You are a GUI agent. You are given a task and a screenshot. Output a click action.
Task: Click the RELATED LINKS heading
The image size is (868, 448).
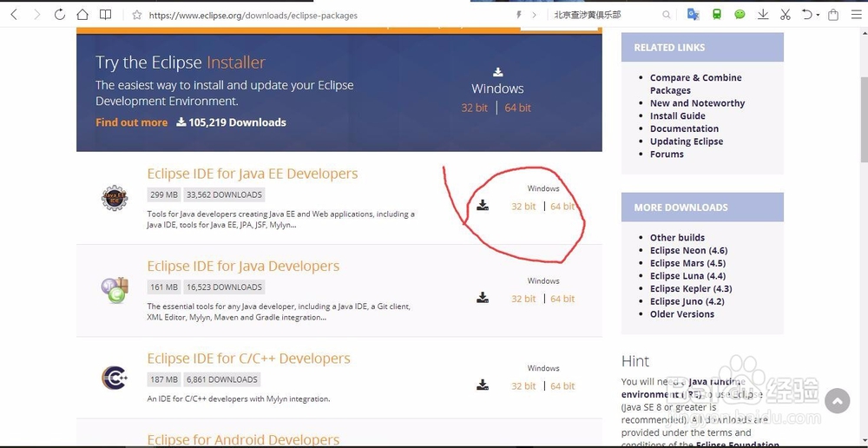(x=669, y=48)
